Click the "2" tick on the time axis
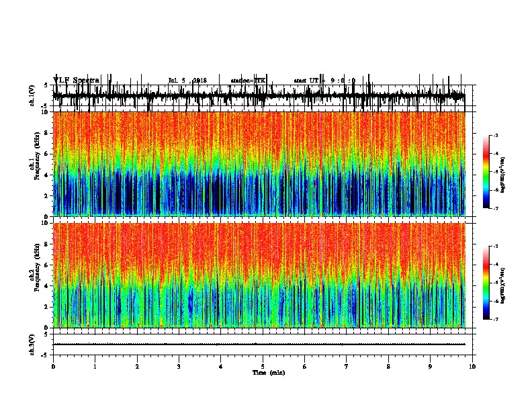Viewport: 532px width, 411px height. [137, 367]
